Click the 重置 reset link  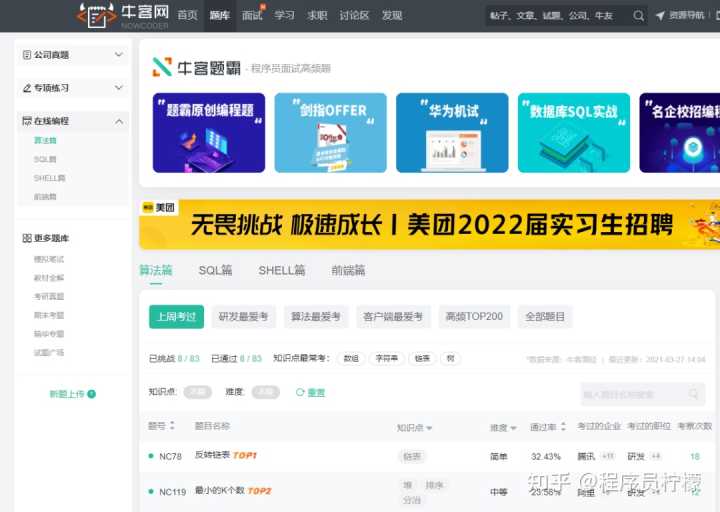tap(316, 393)
